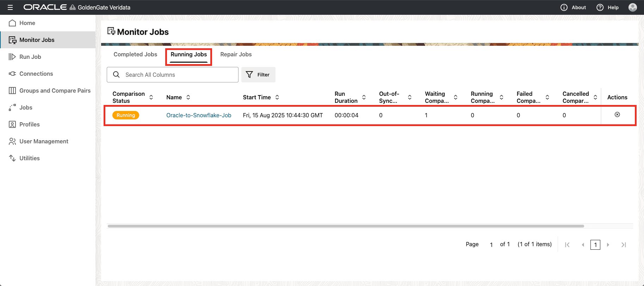The width and height of the screenshot is (644, 286).
Task: Sort by Waiting Comparisons column
Action: tap(456, 97)
